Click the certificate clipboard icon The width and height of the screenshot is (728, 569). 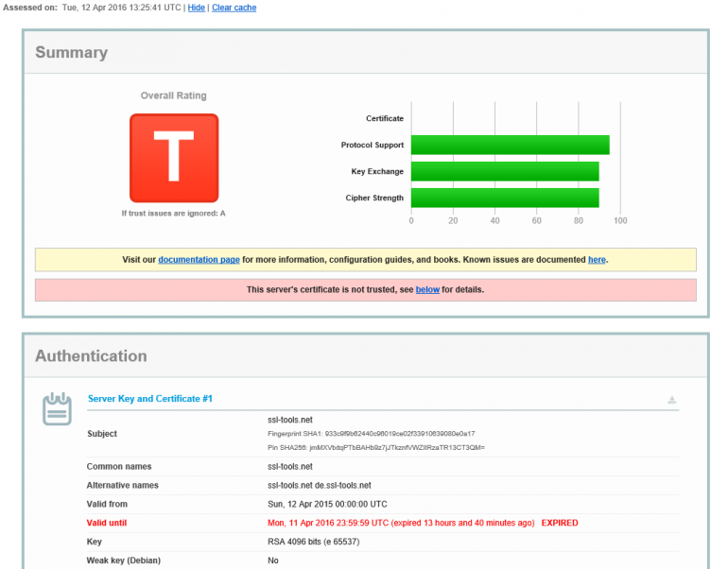57,409
